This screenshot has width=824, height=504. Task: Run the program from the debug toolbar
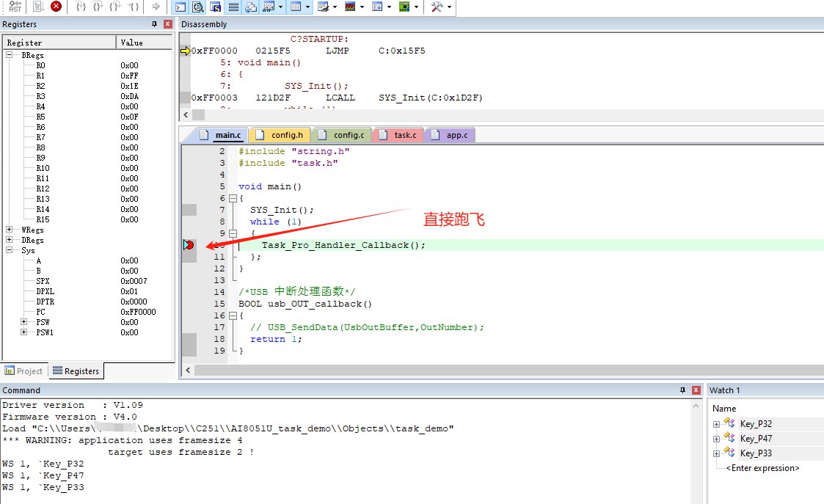point(38,7)
